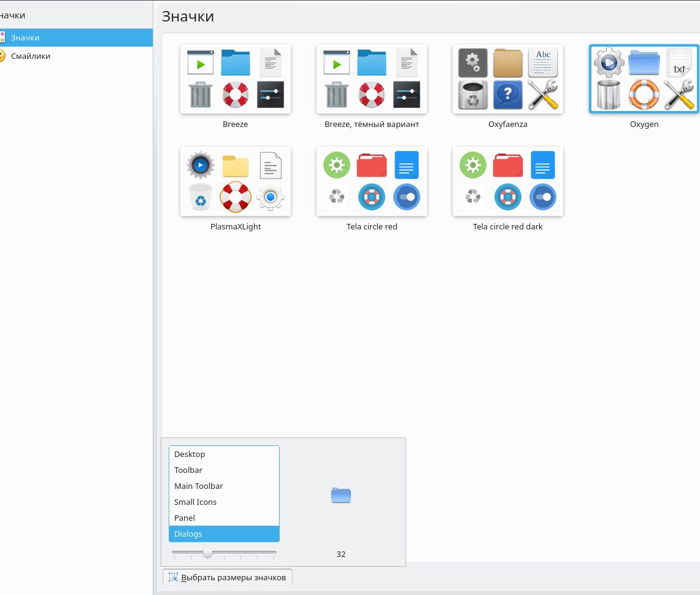Select Dialogs in the icon size list
700x595 pixels.
click(x=224, y=534)
